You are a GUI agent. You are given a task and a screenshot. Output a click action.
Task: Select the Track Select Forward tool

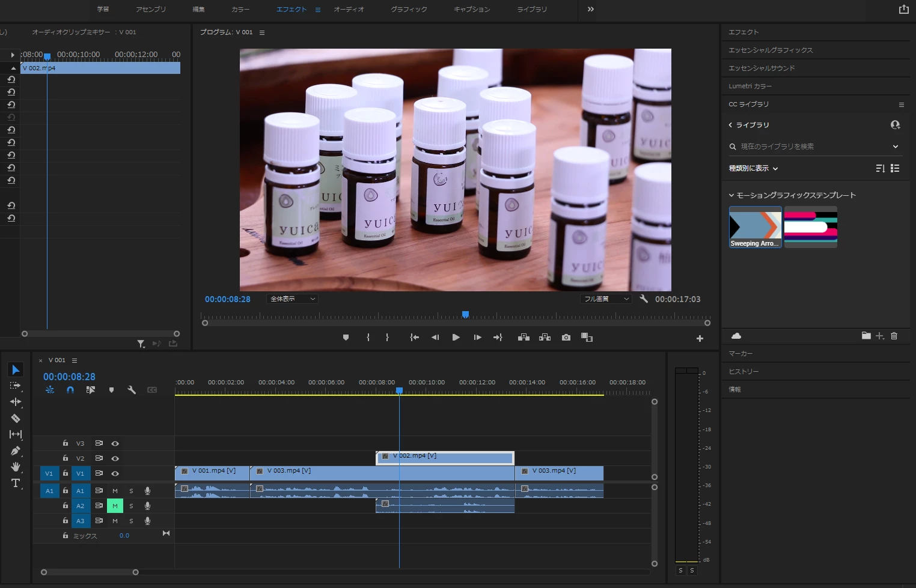[x=16, y=386]
